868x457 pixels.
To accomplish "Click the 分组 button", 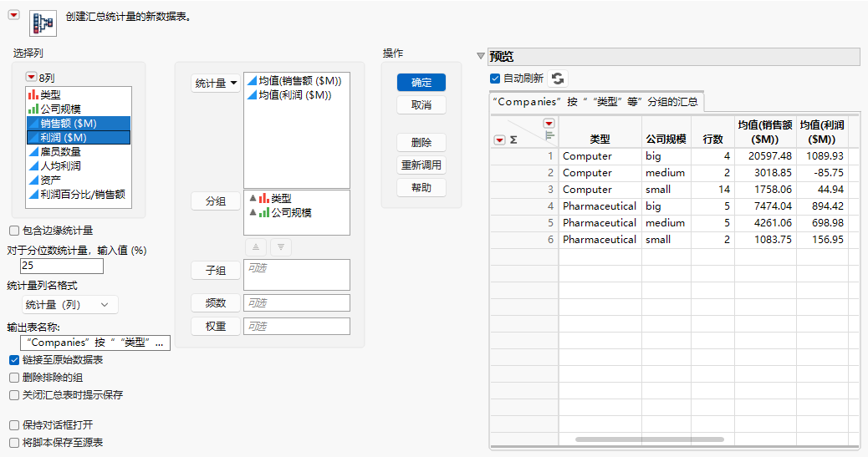I will (x=216, y=201).
